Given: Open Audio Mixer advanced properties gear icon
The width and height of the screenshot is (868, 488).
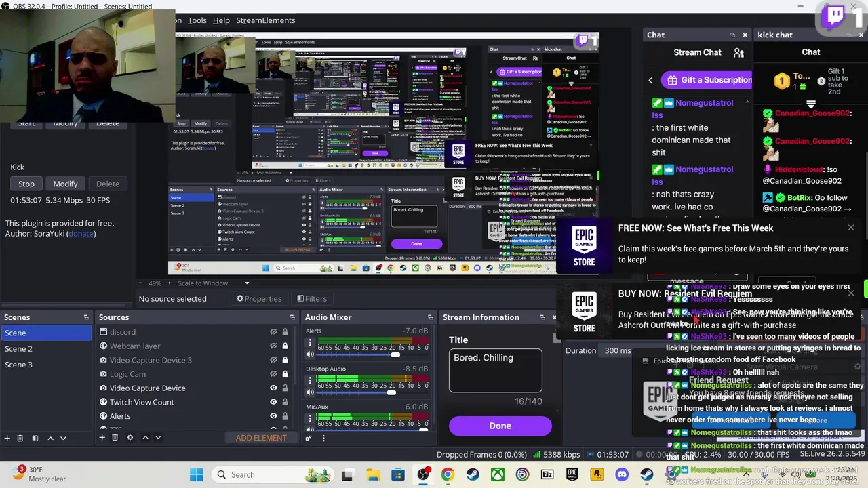Looking at the screenshot, I should tap(309, 438).
